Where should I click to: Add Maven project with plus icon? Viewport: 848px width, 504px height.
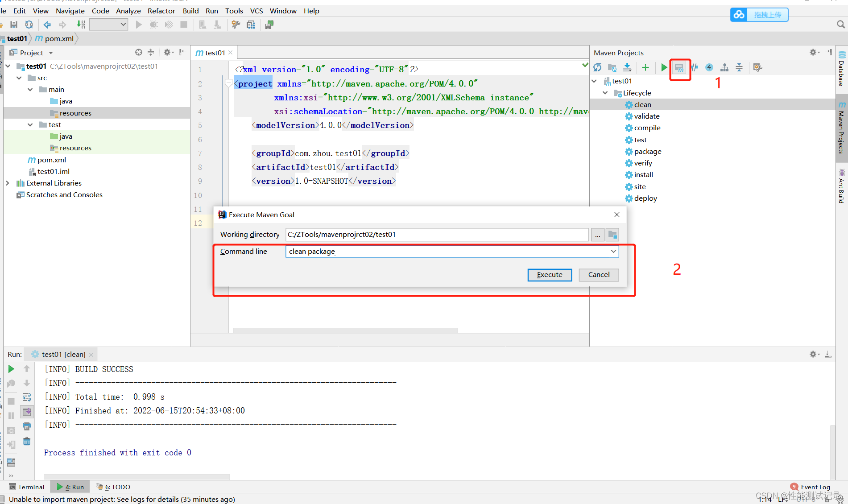[x=645, y=67]
